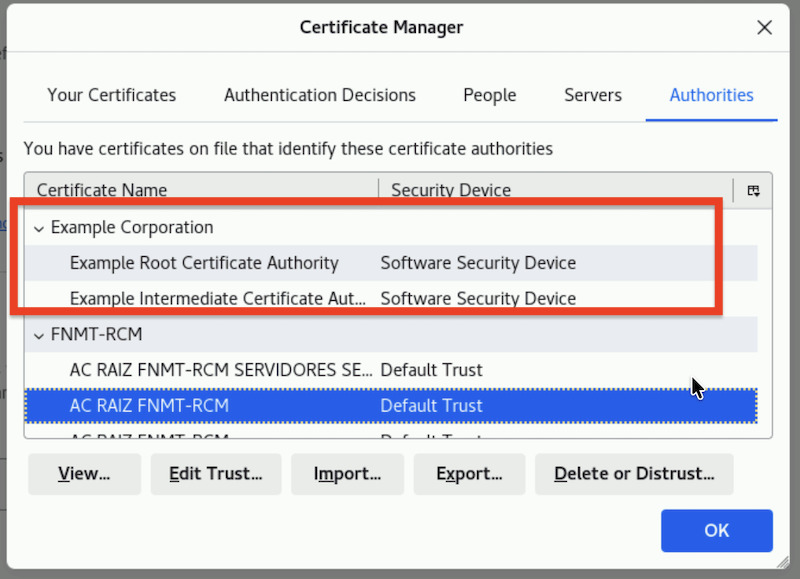The image size is (800, 579).
Task: Select Example Intermediate Certificate Authority row
Action: click(218, 298)
